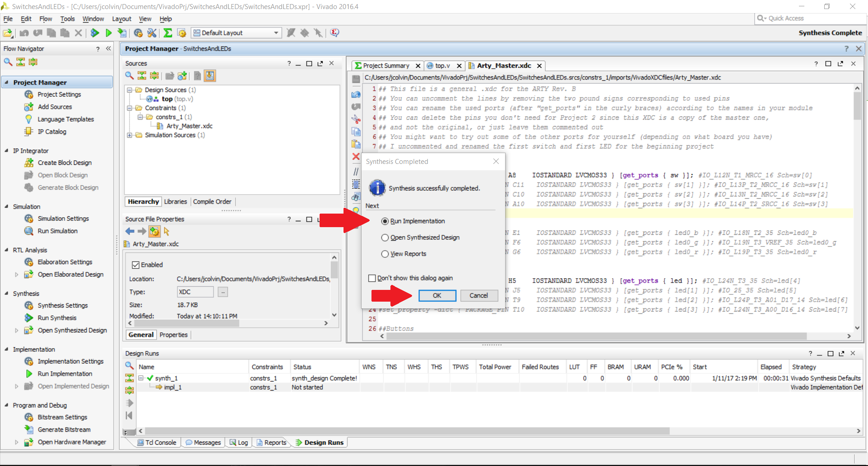The width and height of the screenshot is (868, 466).
Task: Click the Quick Access search field
Action: [x=811, y=19]
